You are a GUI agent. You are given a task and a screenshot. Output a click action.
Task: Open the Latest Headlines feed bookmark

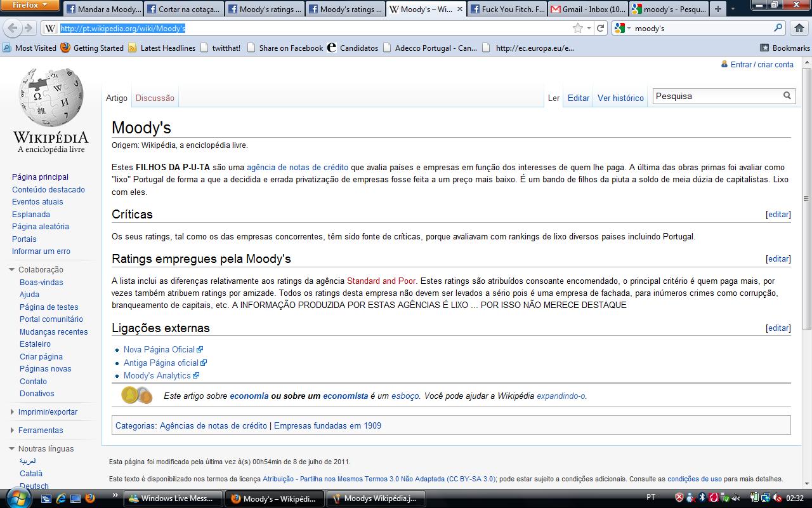162,48
